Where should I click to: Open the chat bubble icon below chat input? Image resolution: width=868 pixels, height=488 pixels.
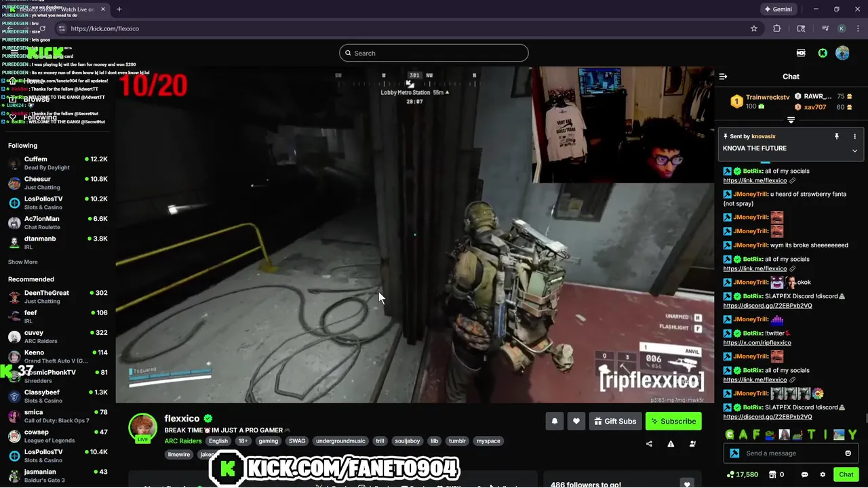[805, 474]
